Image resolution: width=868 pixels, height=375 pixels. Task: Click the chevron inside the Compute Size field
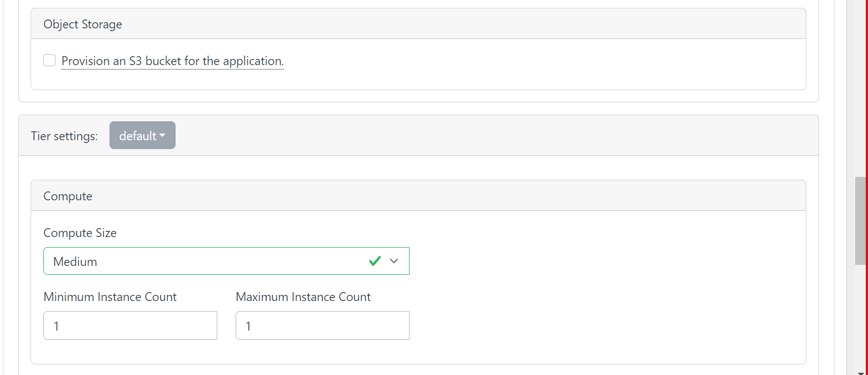click(x=394, y=260)
